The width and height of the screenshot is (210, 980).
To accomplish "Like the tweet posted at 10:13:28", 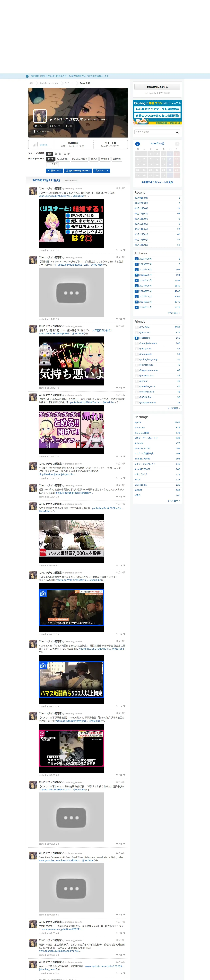I will [x=124, y=478].
